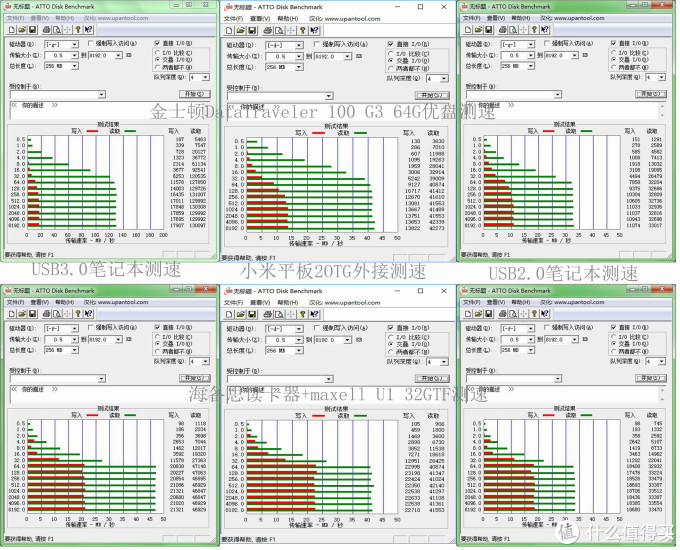
Task: Open the 驱动器 drive dropdown in top-right window
Action: [531, 45]
